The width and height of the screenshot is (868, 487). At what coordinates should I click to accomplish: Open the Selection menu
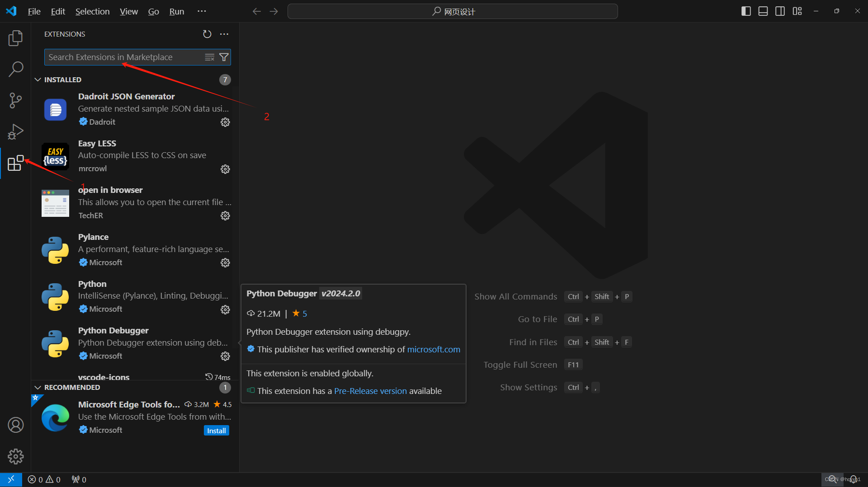[x=92, y=11]
